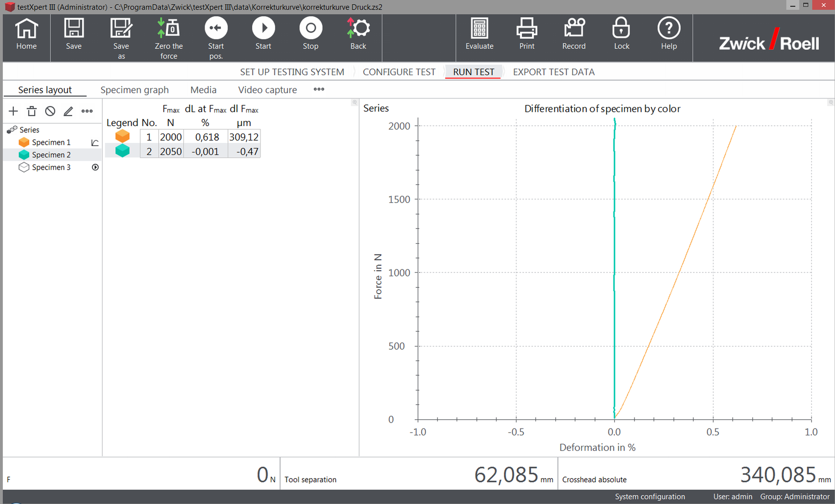This screenshot has height=504, width=835.
Task: Select the Fmax cell showing 2050
Action: 171,152
